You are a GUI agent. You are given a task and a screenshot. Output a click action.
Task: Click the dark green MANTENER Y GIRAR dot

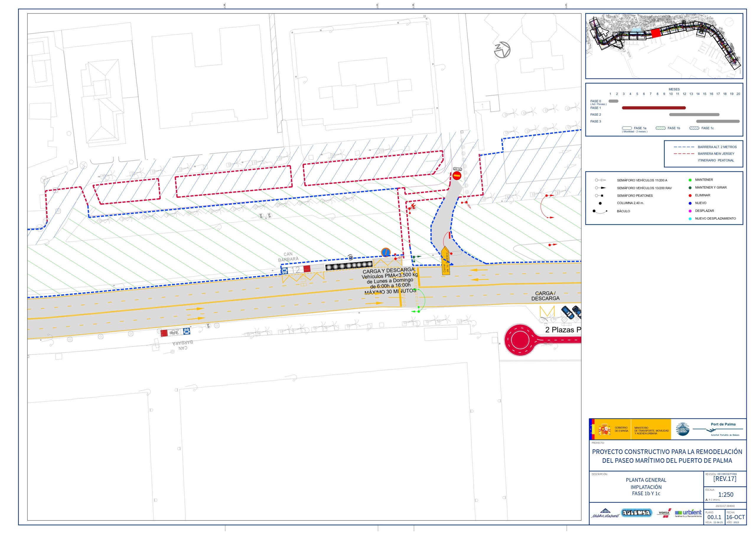(x=690, y=188)
